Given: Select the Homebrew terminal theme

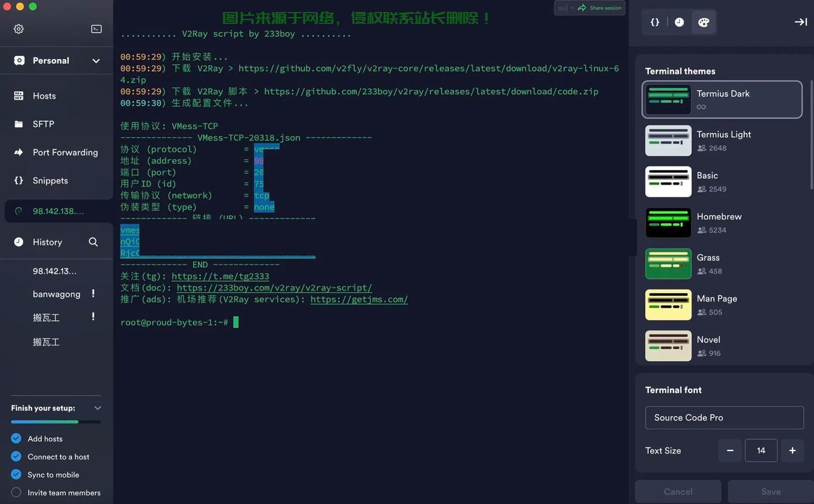Looking at the screenshot, I should (722, 222).
